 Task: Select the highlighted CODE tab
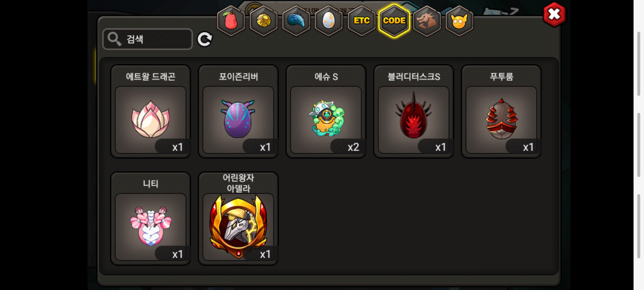[394, 21]
